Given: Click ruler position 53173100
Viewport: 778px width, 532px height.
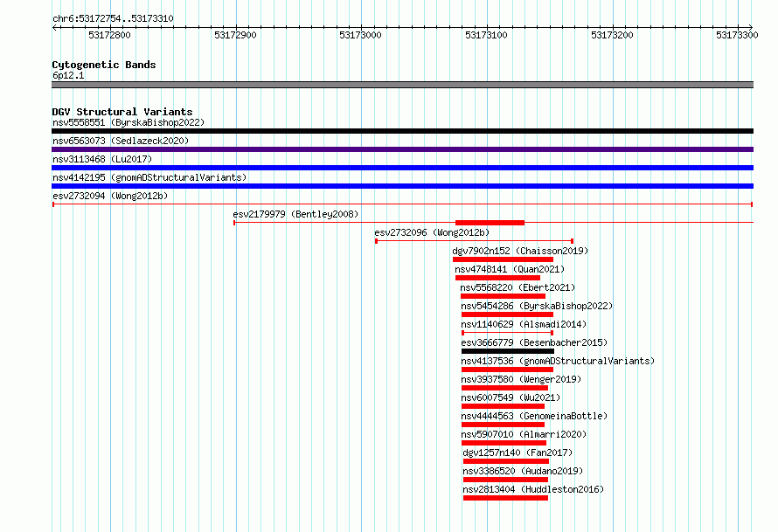Looking at the screenshot, I should 486,35.
